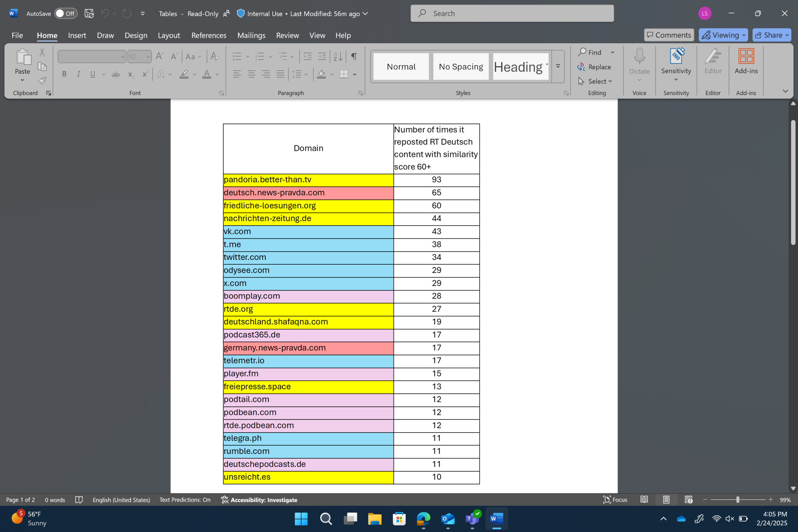Viewport: 798px width, 532px height.
Task: Click the Add-ins grid icon
Action: [746, 56]
